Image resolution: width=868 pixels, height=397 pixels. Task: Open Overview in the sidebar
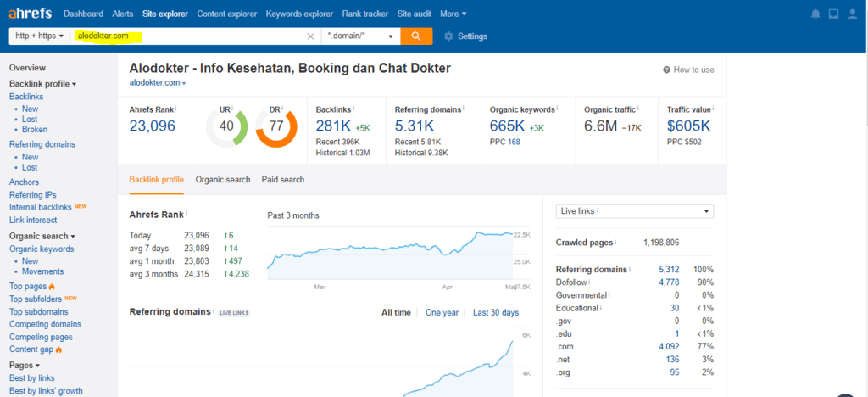pyautogui.click(x=28, y=68)
